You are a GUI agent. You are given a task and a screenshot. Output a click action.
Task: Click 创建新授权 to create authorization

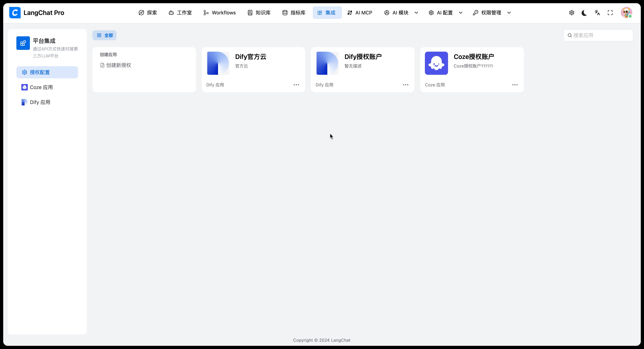pyautogui.click(x=116, y=65)
